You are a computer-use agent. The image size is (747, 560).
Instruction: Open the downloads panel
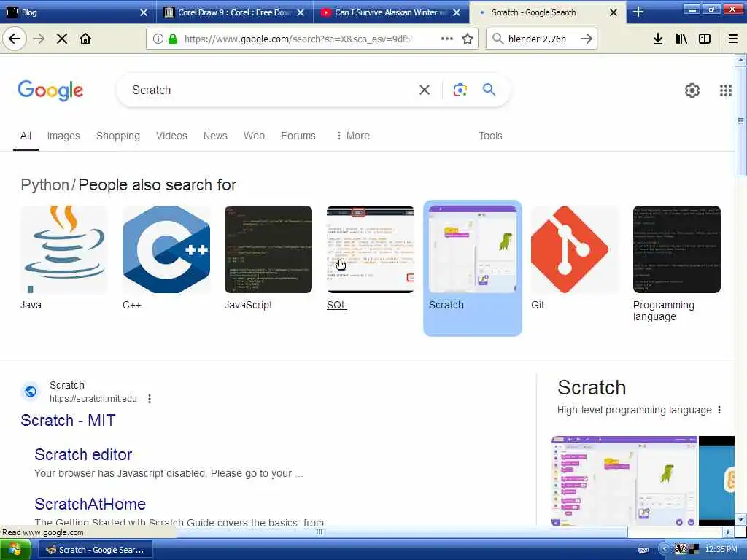(x=658, y=39)
